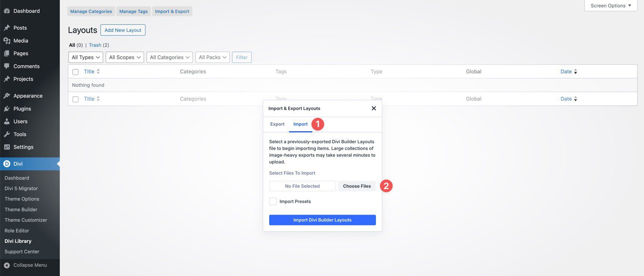The width and height of the screenshot is (644, 276).
Task: Click Choose Files button
Action: [357, 186]
